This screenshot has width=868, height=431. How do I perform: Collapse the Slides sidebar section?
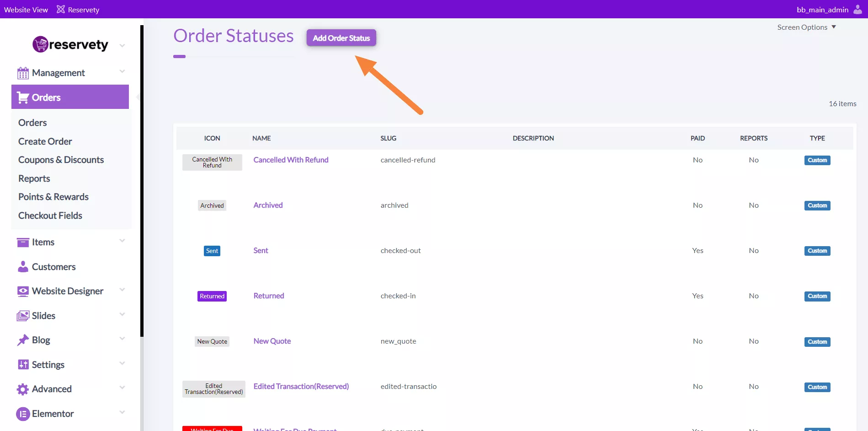(122, 315)
